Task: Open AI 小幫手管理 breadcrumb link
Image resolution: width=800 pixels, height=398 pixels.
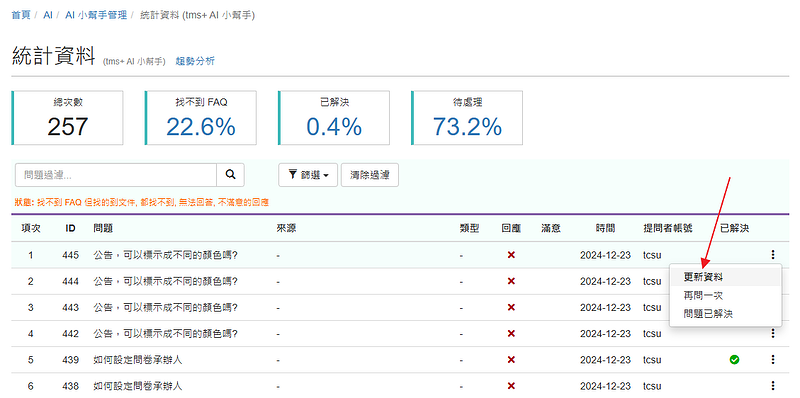Action: 96,15
